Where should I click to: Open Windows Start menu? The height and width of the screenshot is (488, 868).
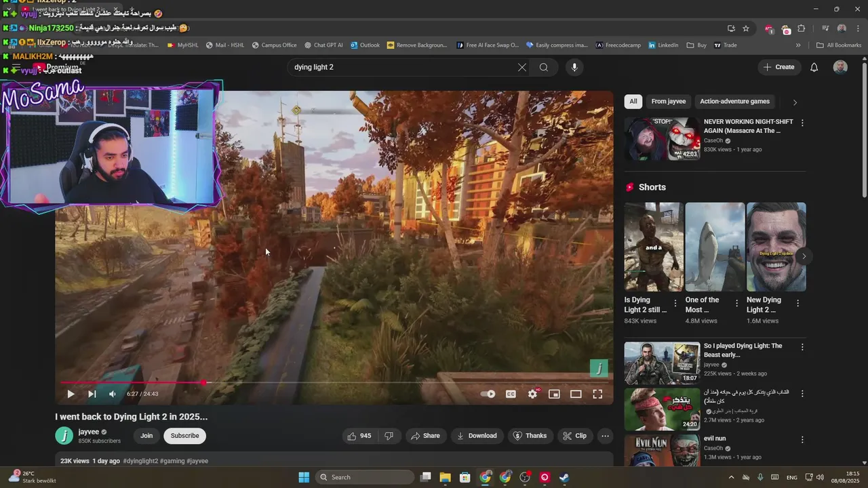(304, 477)
